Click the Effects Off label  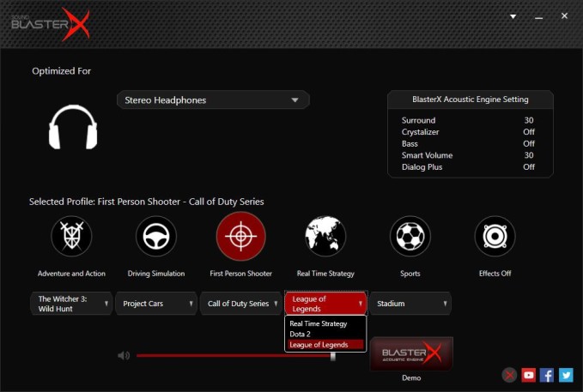(x=495, y=274)
